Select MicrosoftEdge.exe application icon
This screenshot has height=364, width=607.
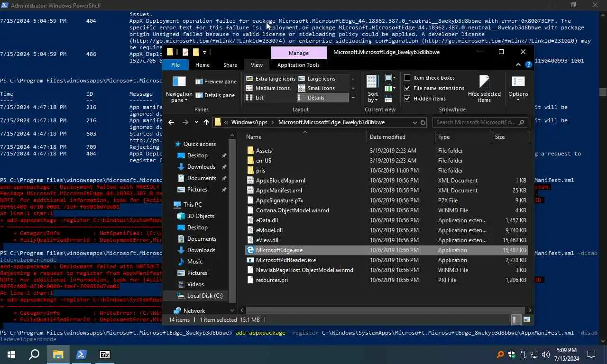[x=251, y=250]
